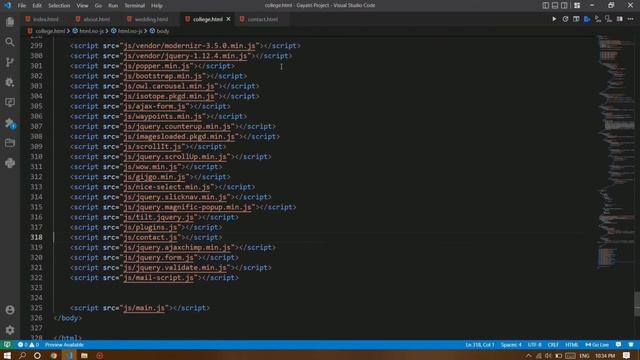Click Preview Available in status bar
This screenshot has width=640, height=360.
(x=64, y=345)
